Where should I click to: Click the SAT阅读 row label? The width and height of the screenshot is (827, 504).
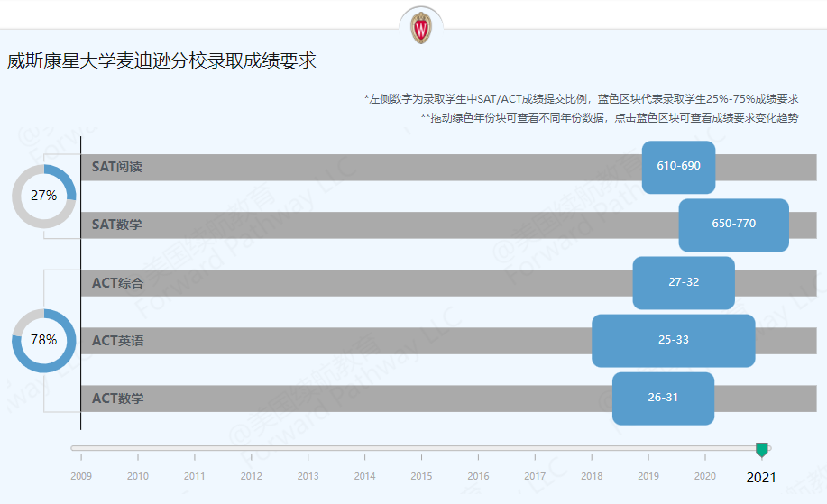pos(117,167)
